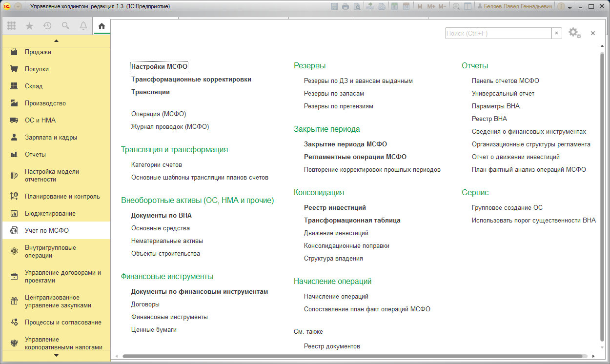Click the M memory button
This screenshot has width=610, height=364.
pyautogui.click(x=420, y=7)
